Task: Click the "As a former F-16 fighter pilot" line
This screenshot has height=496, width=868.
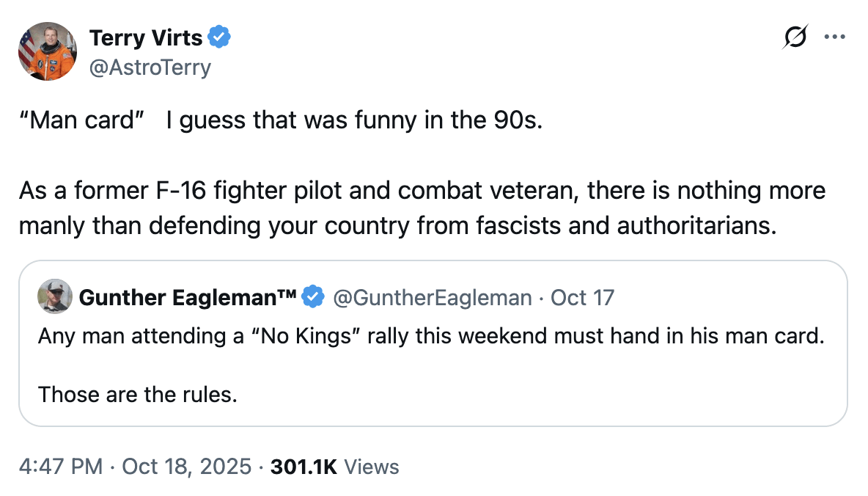Action: click(422, 191)
